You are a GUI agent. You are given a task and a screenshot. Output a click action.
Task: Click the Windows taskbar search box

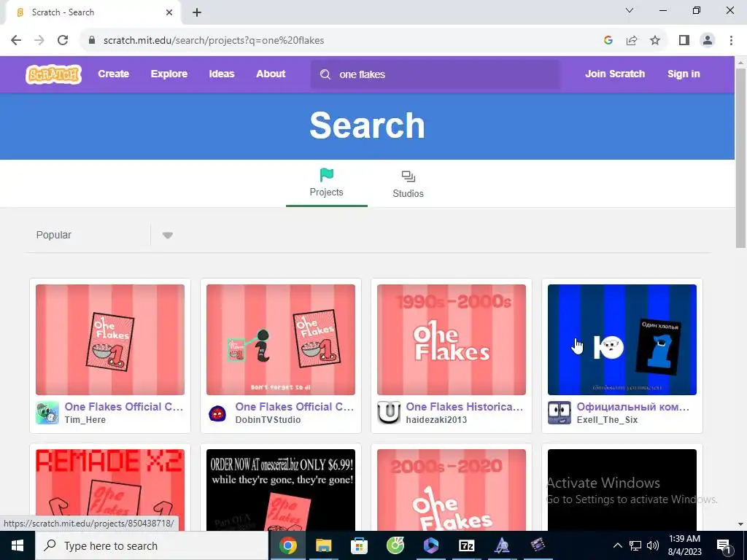tap(152, 545)
